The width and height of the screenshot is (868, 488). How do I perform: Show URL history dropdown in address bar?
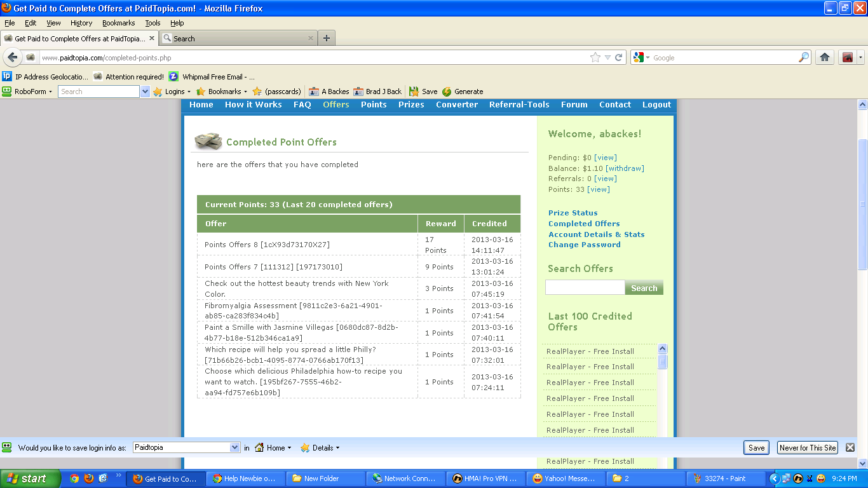607,57
